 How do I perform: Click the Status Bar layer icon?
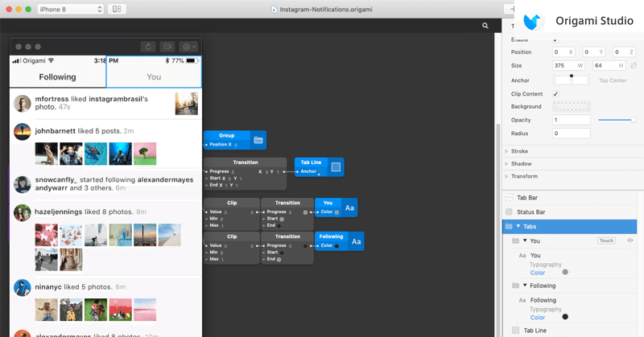click(509, 212)
